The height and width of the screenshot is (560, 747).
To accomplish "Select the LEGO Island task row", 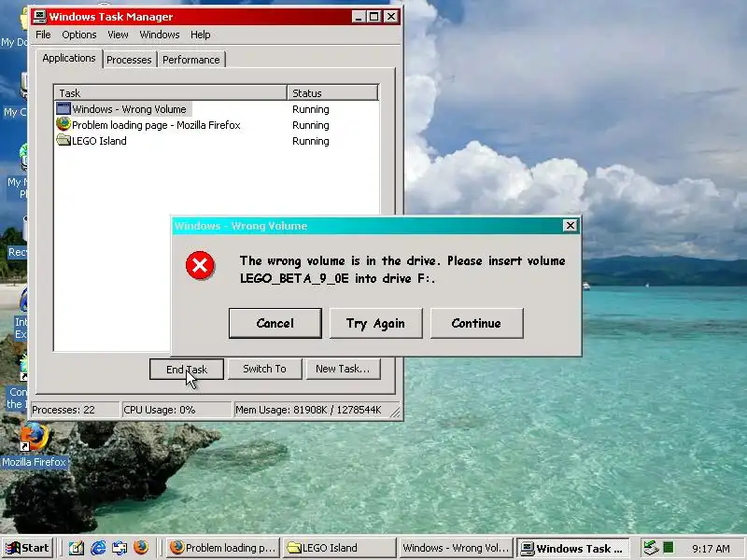I will click(217, 141).
